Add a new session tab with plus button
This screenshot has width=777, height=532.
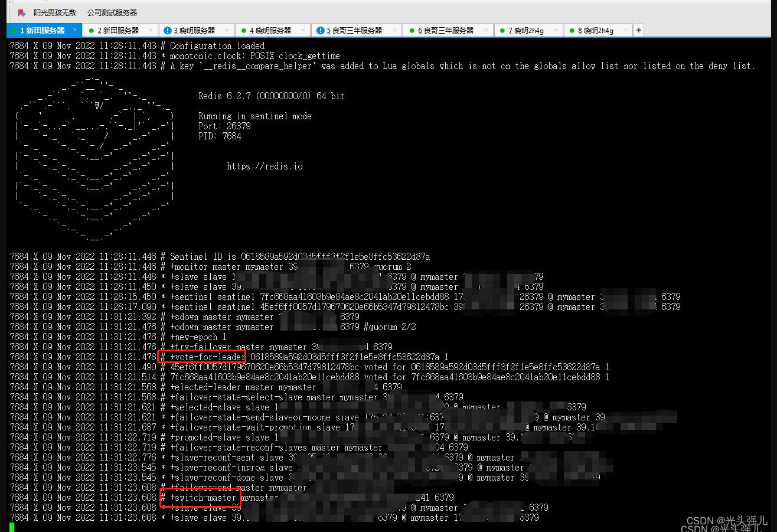(x=638, y=30)
